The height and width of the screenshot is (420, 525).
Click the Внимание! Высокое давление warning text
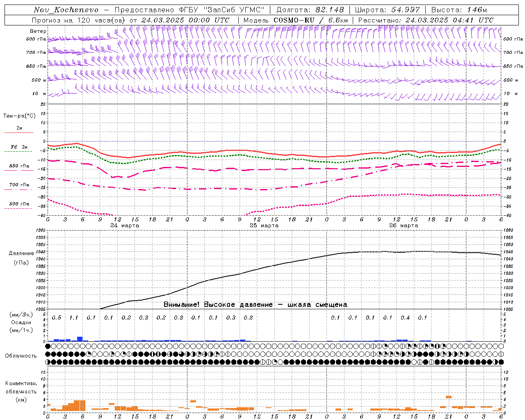[x=255, y=305]
